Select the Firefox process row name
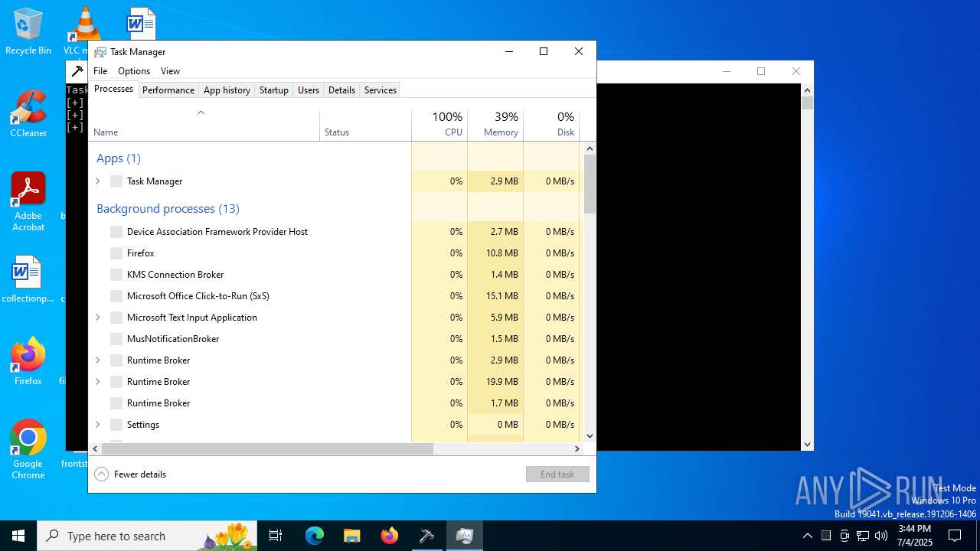 [141, 253]
